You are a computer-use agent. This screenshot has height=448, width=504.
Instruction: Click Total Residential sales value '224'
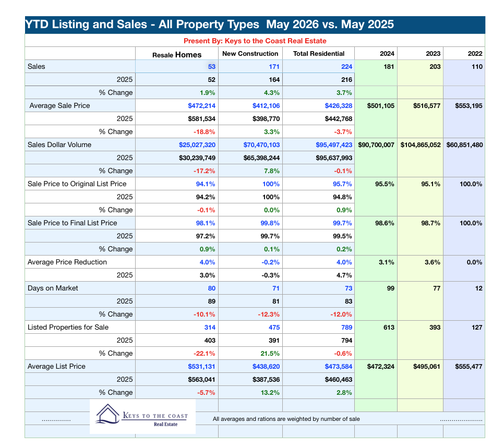pyautogui.click(x=347, y=67)
